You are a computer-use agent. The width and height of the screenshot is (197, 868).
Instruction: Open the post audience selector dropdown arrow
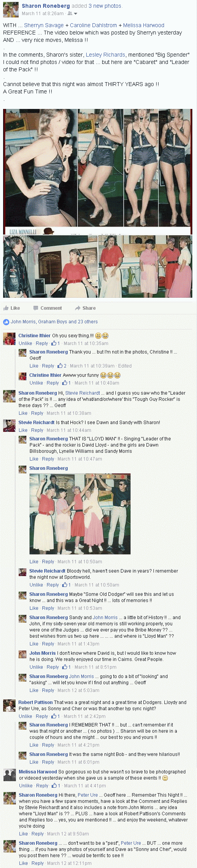point(75,14)
